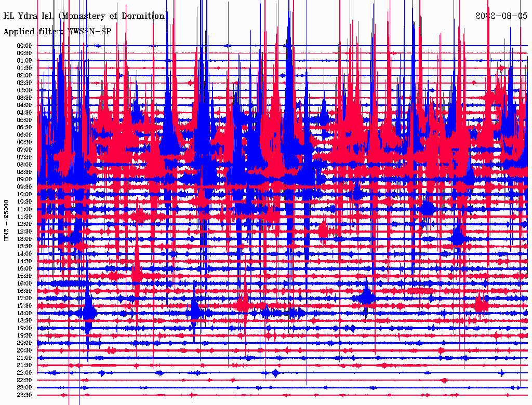Image resolution: width=532 pixels, height=405 pixels.
Task: Select the 06:00 time row label
Action: tap(24, 135)
